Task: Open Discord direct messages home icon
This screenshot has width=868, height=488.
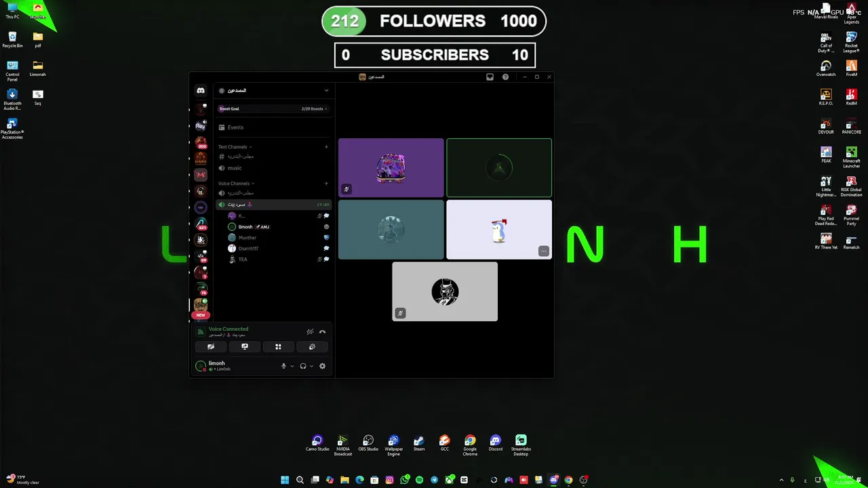Action: point(201,91)
